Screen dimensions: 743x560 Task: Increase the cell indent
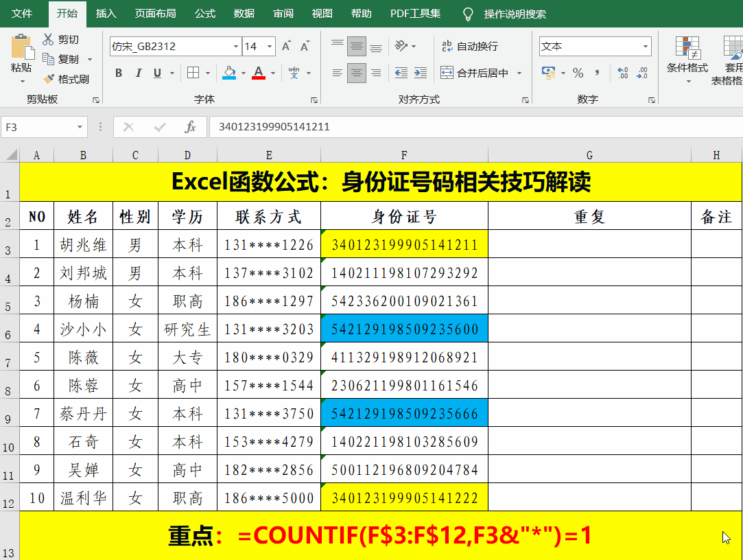coord(421,73)
